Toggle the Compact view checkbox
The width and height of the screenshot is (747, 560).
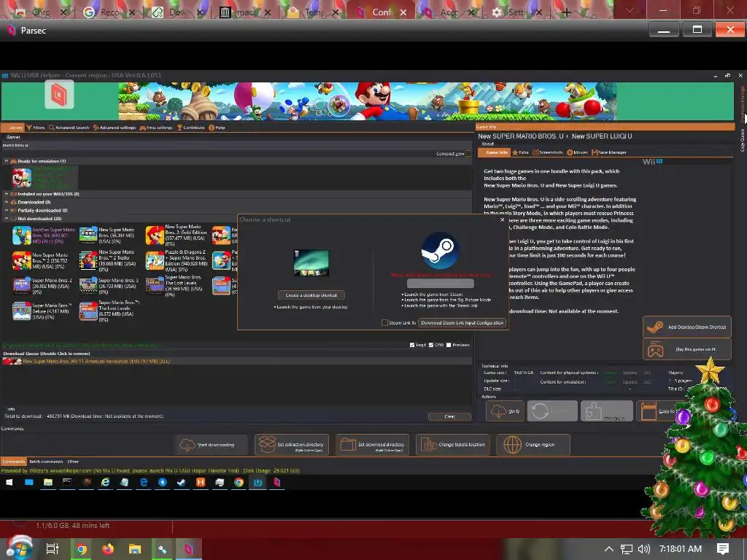click(468, 153)
